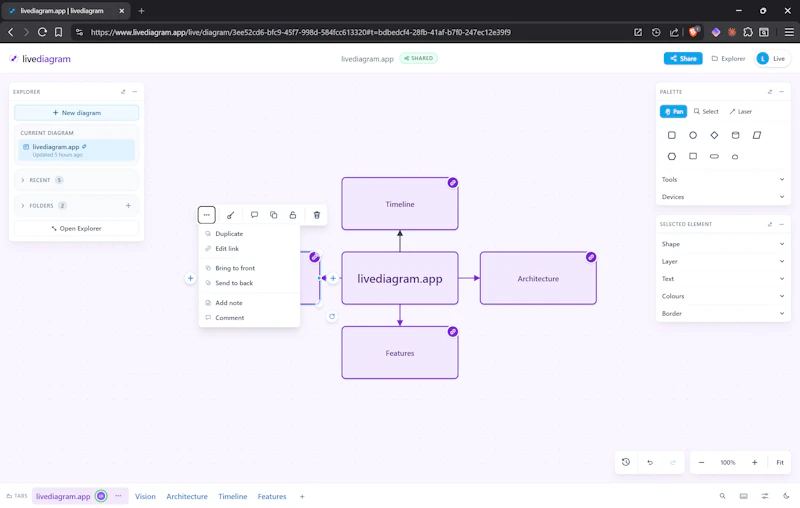Screen dimensions: 800x508
Task: Open the more options ellipsis on element toolbar
Action: (207, 215)
